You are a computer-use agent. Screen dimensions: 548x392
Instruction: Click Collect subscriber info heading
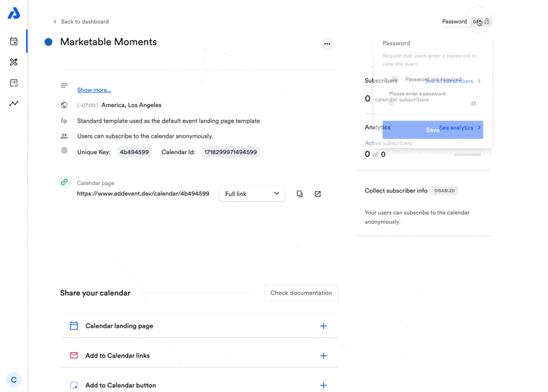396,191
